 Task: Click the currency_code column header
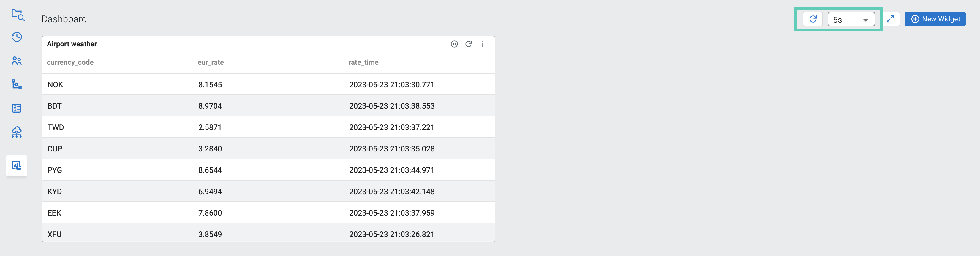70,62
